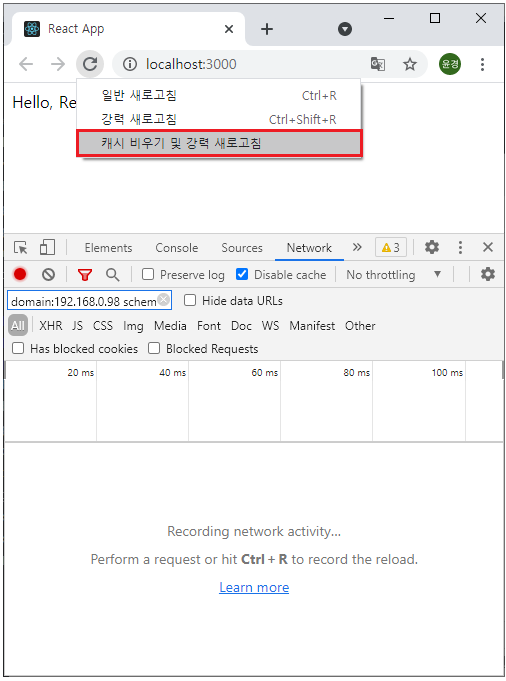Check Blocked Requests

pyautogui.click(x=154, y=348)
